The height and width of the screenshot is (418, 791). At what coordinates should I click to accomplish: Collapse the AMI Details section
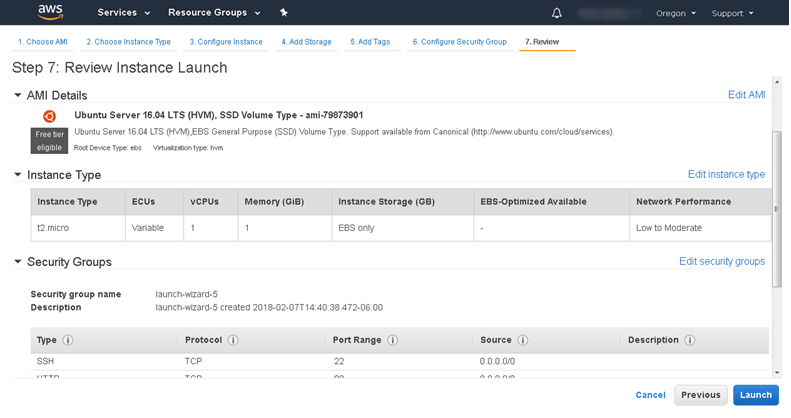[18, 95]
